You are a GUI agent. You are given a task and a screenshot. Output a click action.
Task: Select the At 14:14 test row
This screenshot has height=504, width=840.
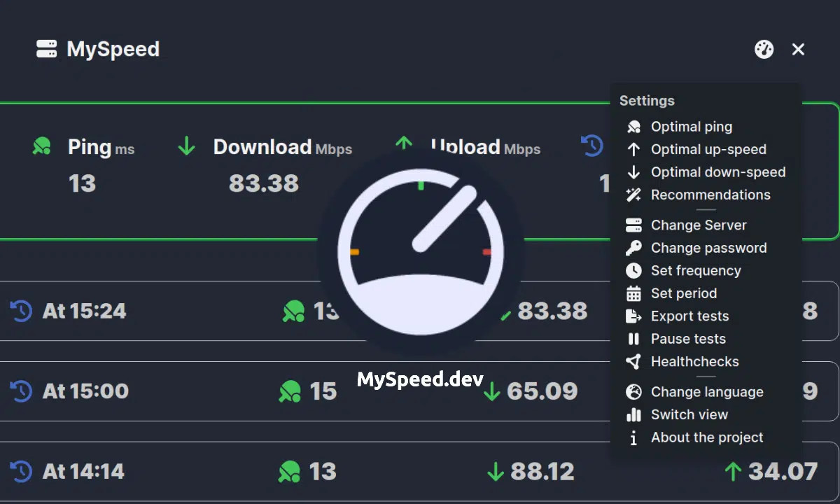[83, 471]
